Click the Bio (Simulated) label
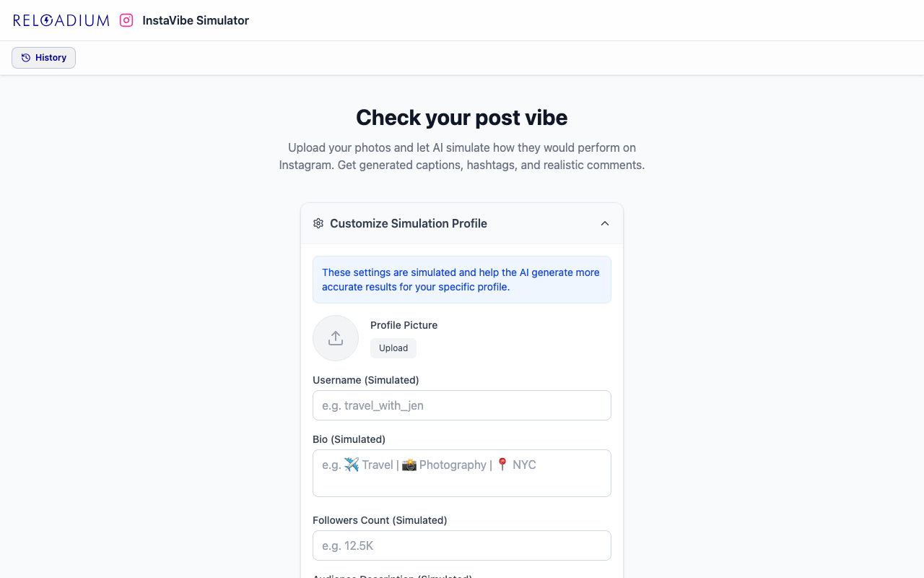The width and height of the screenshot is (924, 578). click(349, 439)
